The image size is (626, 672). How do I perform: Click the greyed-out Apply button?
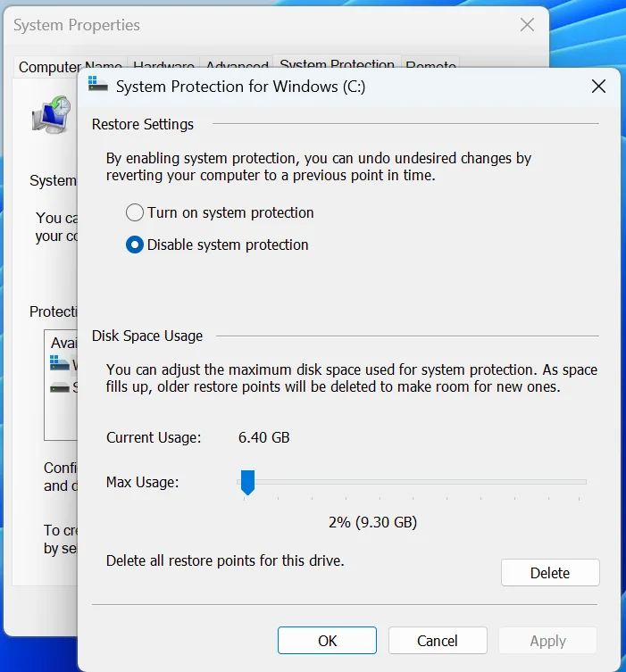548,641
